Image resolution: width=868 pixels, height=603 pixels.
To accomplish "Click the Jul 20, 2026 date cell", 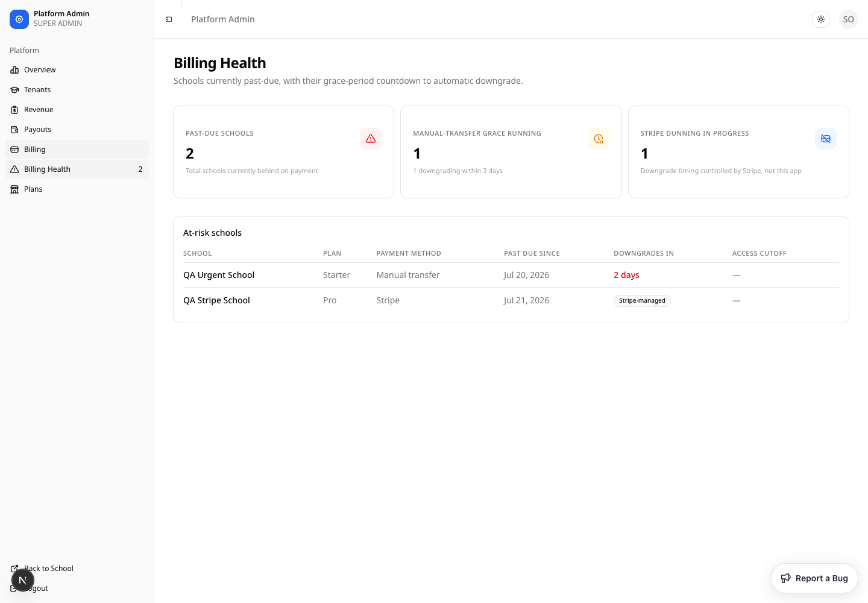I will pyautogui.click(x=527, y=275).
